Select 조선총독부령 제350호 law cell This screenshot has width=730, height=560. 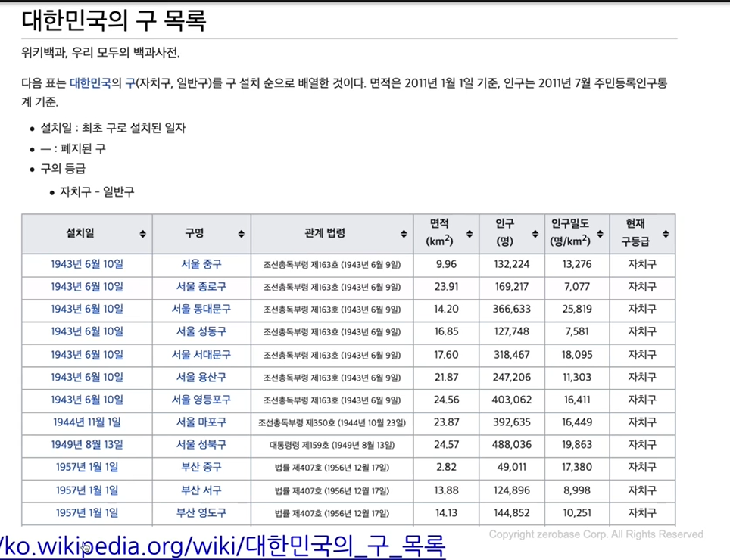(332, 422)
